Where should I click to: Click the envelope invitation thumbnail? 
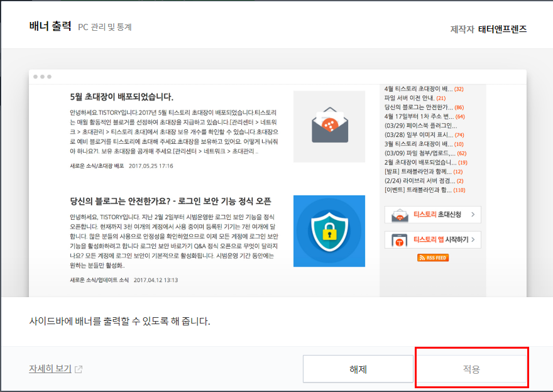[x=329, y=126]
